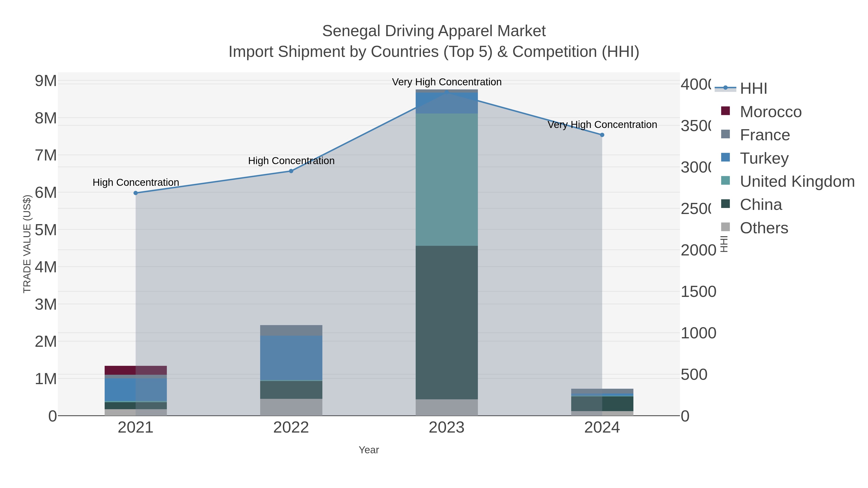Select the Morocco bar segment for 2021

[136, 370]
